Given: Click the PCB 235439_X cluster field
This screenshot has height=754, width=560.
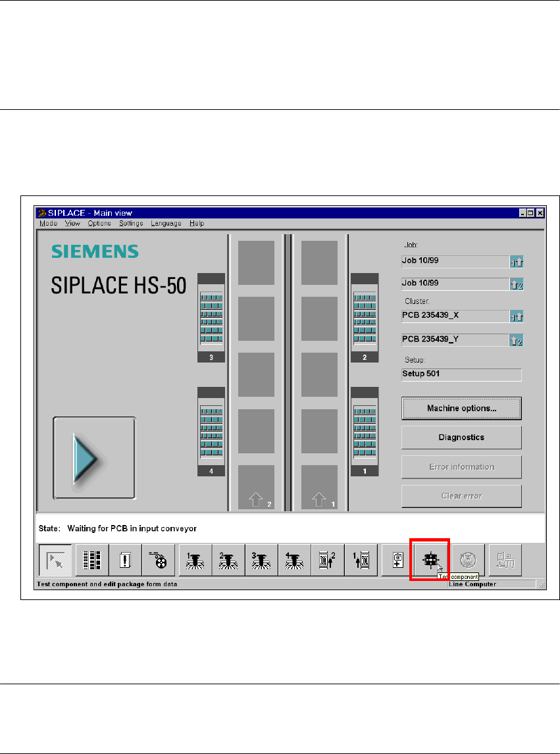Looking at the screenshot, I should click(x=455, y=316).
